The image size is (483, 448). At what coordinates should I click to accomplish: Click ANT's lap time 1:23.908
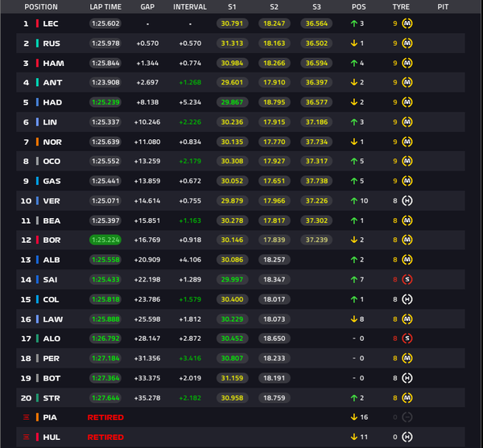(x=105, y=83)
